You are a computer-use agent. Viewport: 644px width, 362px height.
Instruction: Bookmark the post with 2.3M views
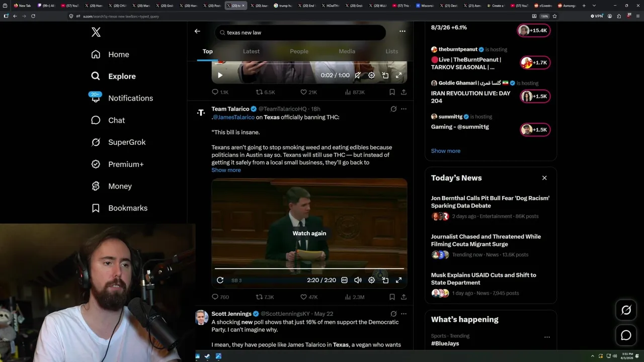[392, 297]
